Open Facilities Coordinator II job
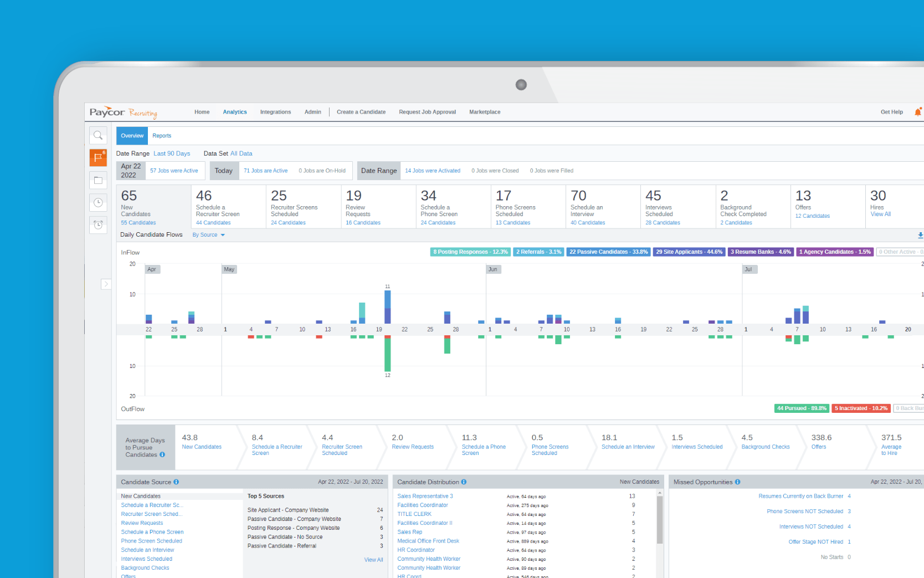This screenshot has height=578, width=924. point(424,523)
